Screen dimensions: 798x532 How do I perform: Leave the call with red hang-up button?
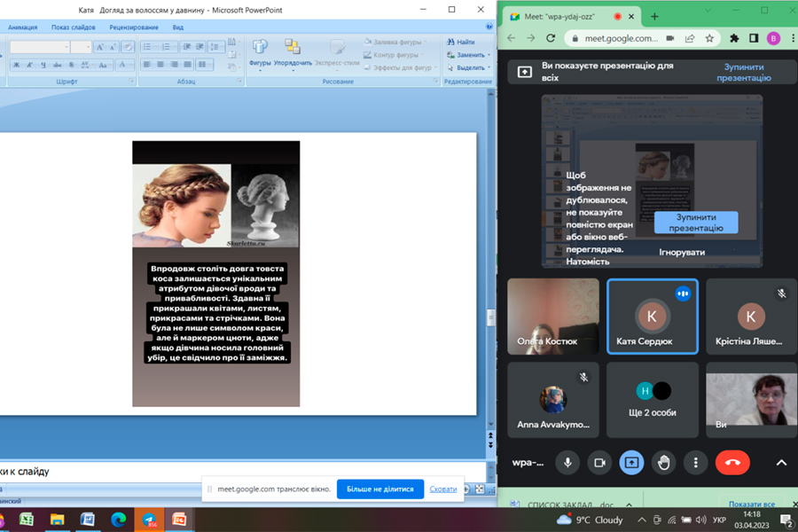(732, 462)
